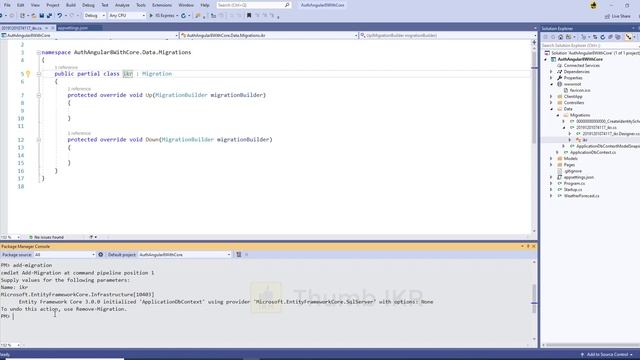Start IIS Express run button
This screenshot has width=640, height=360.
162,16
